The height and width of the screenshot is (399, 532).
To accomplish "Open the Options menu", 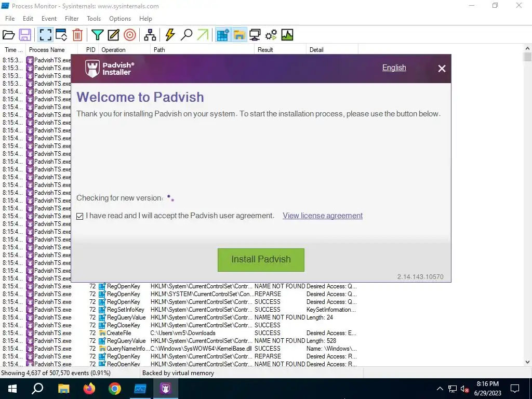I will [x=120, y=19].
